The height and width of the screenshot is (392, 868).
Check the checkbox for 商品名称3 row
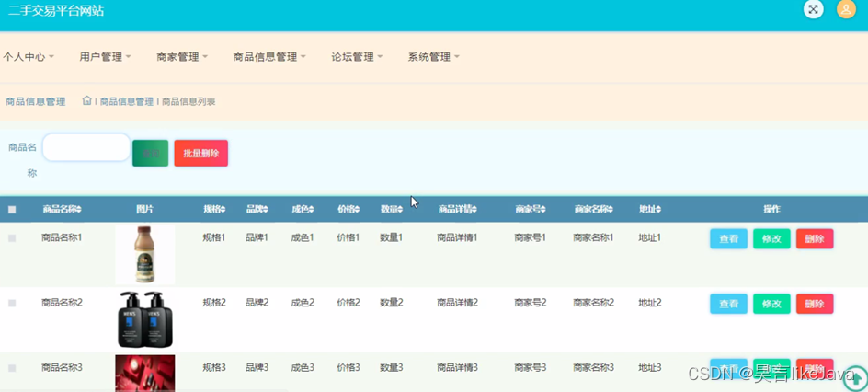(12, 368)
